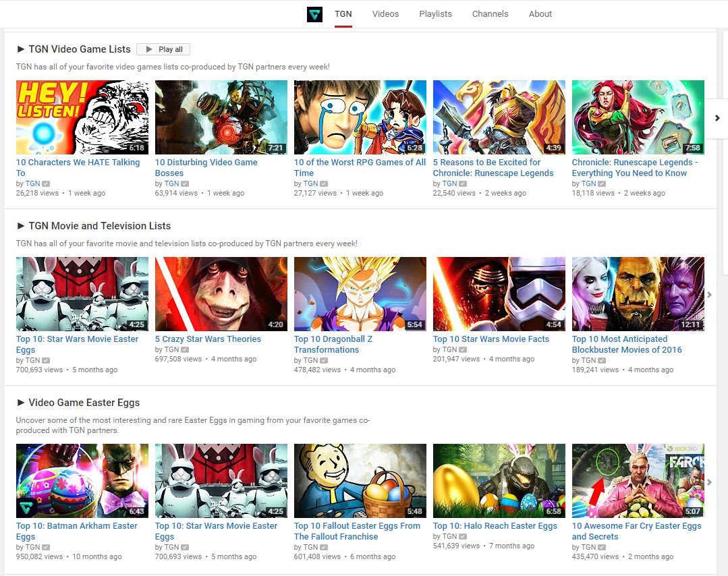This screenshot has height=576, width=728.
Task: Open thumbnail for Halo Reach Easter Eggs
Action: coord(499,481)
